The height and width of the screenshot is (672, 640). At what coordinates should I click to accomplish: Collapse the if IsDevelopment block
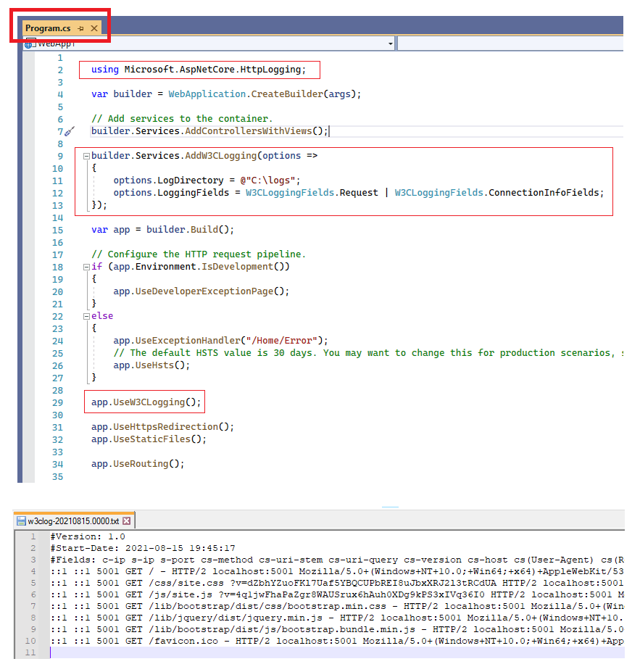click(86, 266)
